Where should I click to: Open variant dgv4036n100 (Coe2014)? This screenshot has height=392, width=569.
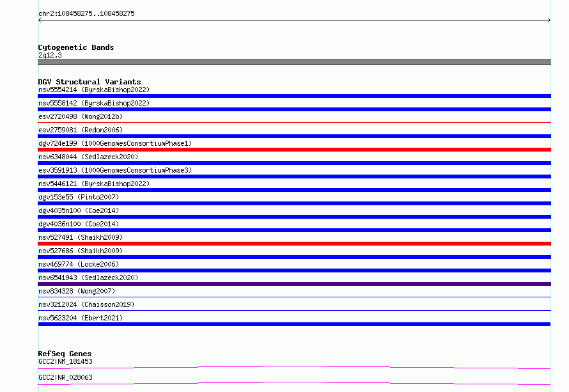point(79,224)
